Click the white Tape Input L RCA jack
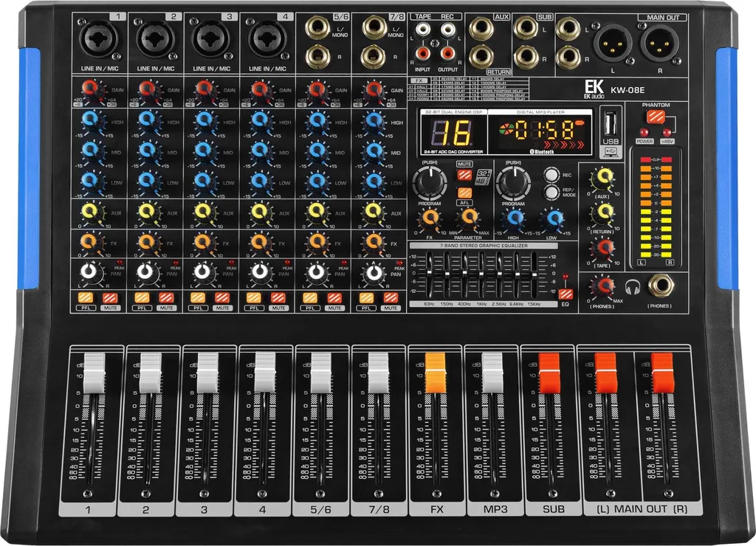 pos(423,30)
